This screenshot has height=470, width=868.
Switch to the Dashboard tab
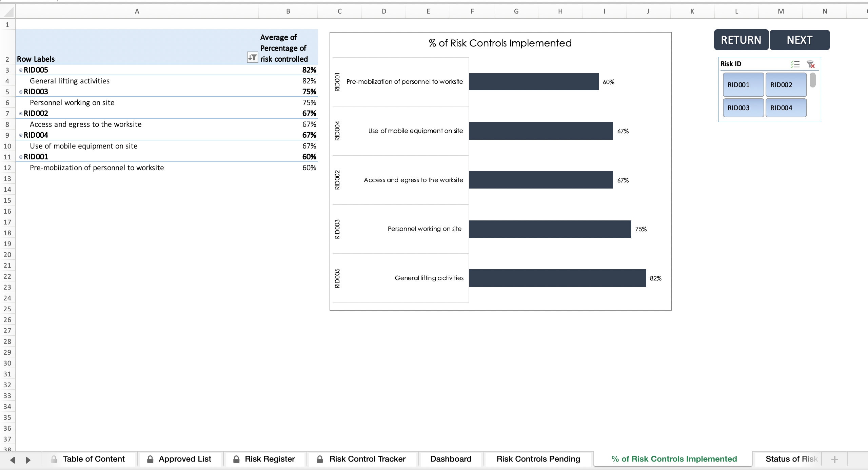click(450, 459)
